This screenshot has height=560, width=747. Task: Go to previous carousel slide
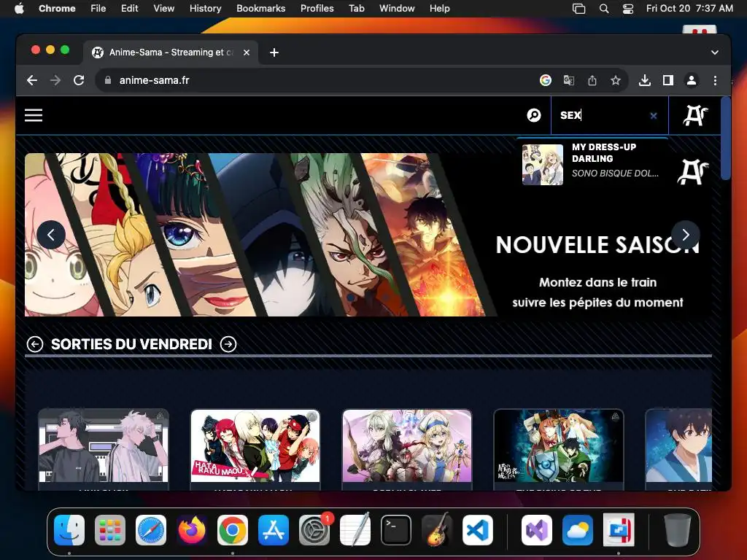pos(51,234)
